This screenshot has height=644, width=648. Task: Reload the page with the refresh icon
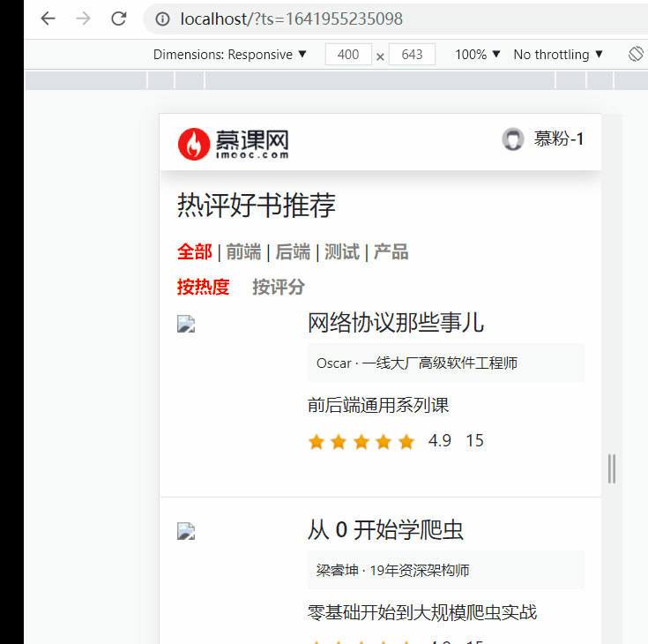(119, 19)
